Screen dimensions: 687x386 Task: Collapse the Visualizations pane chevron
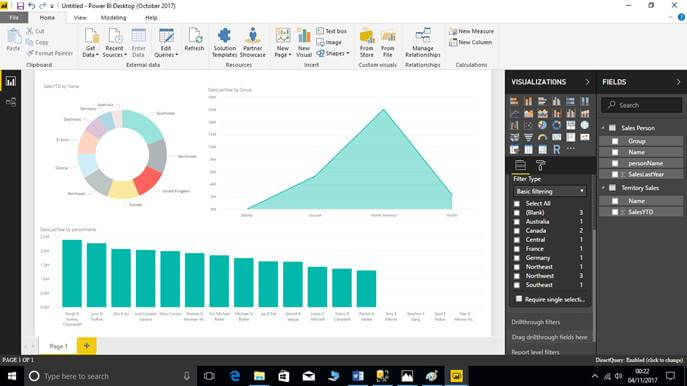[587, 82]
